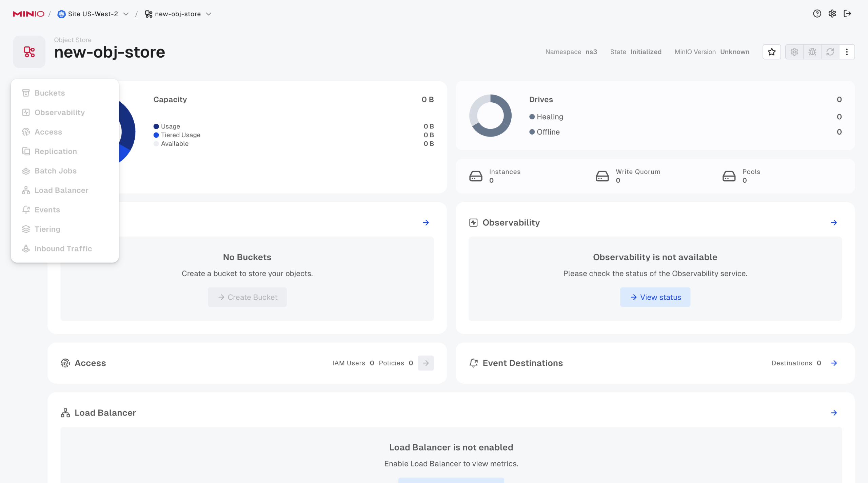The width and height of the screenshot is (868, 483).
Task: Click the help question mark icon
Action: tap(817, 14)
